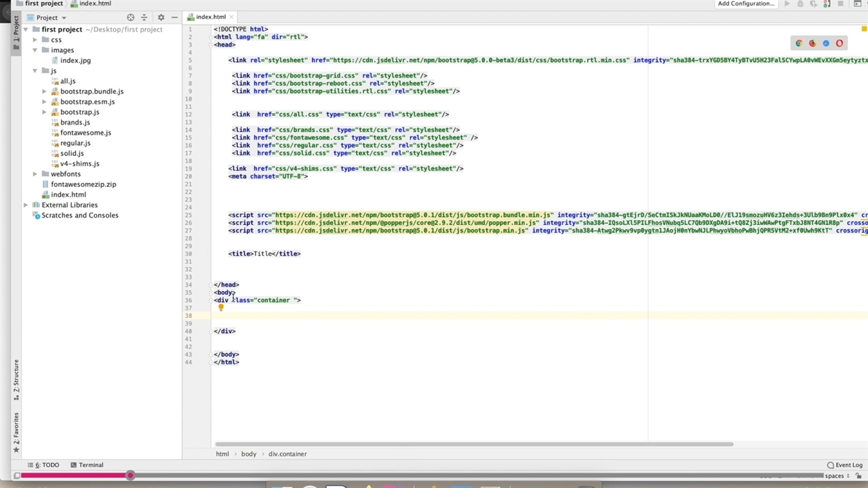Open page preview in Firefox browser icon
The height and width of the screenshot is (488, 868).
coord(812,43)
